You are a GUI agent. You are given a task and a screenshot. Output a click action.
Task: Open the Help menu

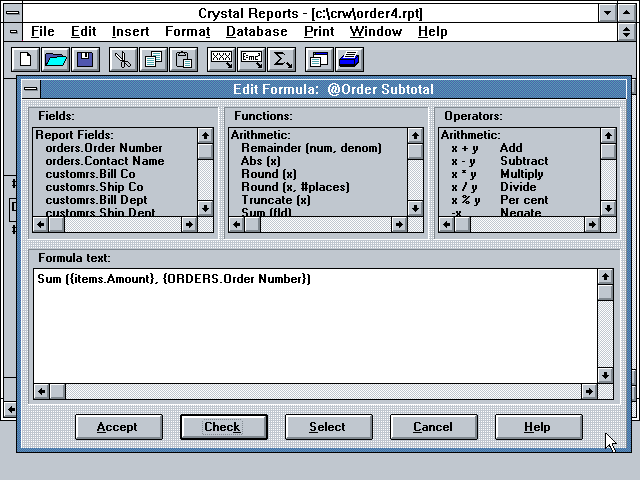[433, 31]
